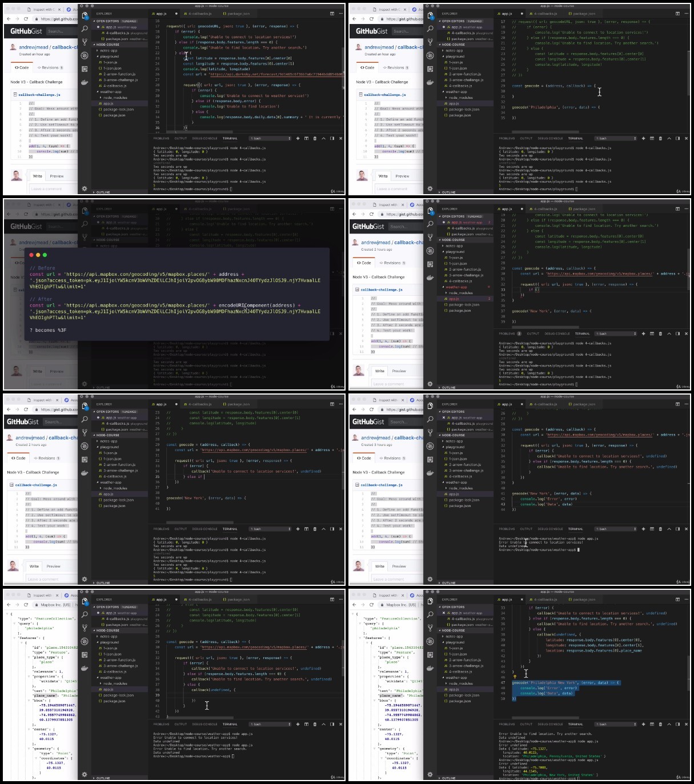Toggle panel position in highlighted geocode call frame
The image size is (694, 784).
click(x=678, y=724)
